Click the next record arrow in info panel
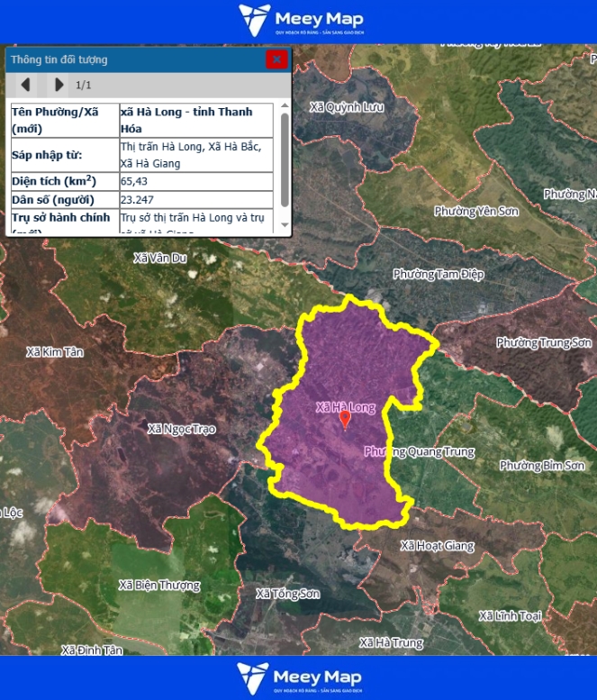The height and width of the screenshot is (700, 597). pyautogui.click(x=59, y=85)
